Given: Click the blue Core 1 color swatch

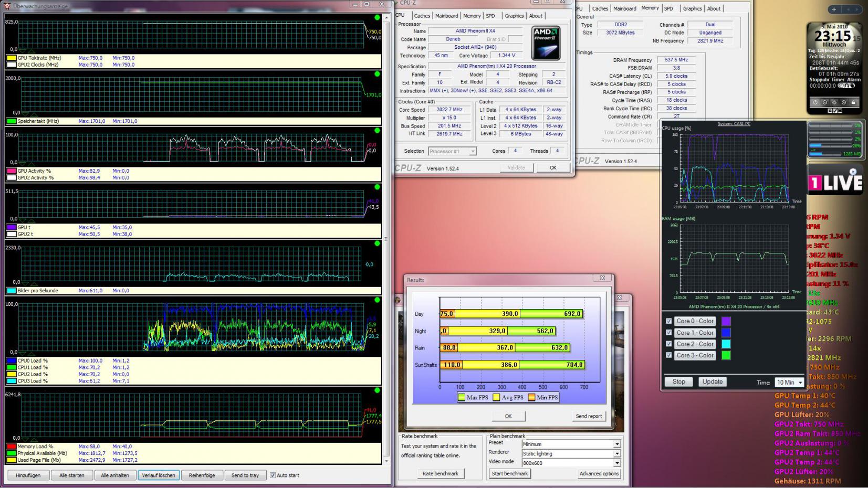Looking at the screenshot, I should tap(726, 333).
